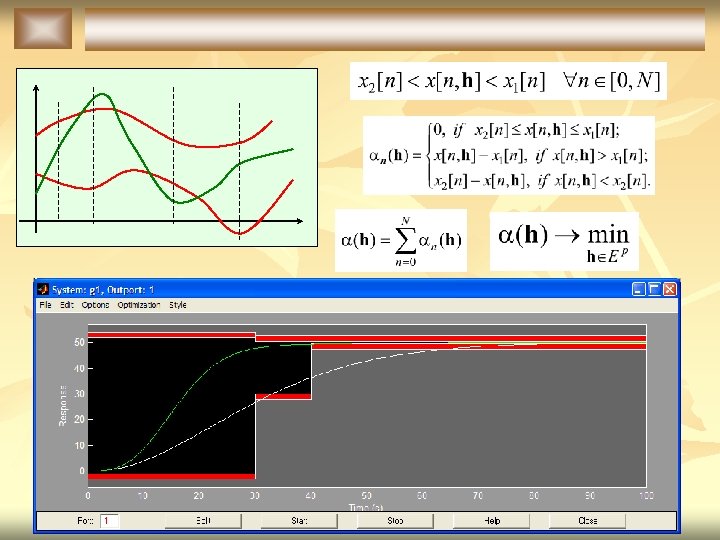Open the File menu
The width and height of the screenshot is (720, 540).
coord(45,305)
